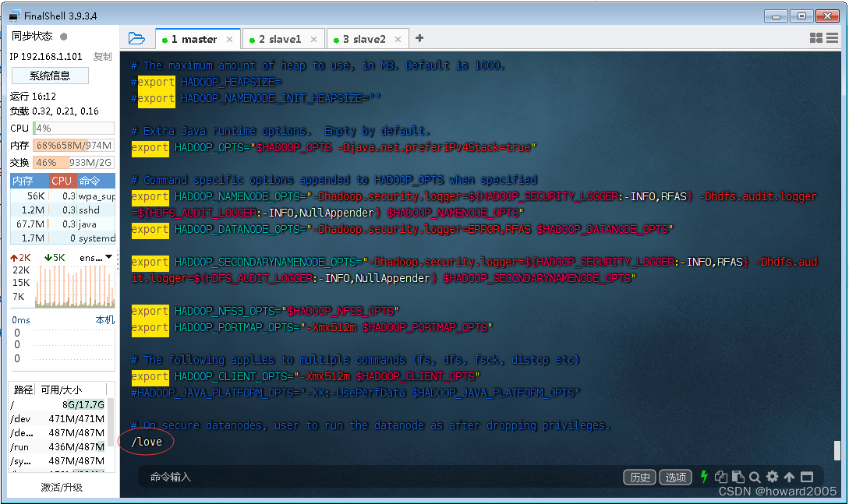The height and width of the screenshot is (504, 849).
Task: Click the upload speed 2K indicator
Action: tap(20, 257)
